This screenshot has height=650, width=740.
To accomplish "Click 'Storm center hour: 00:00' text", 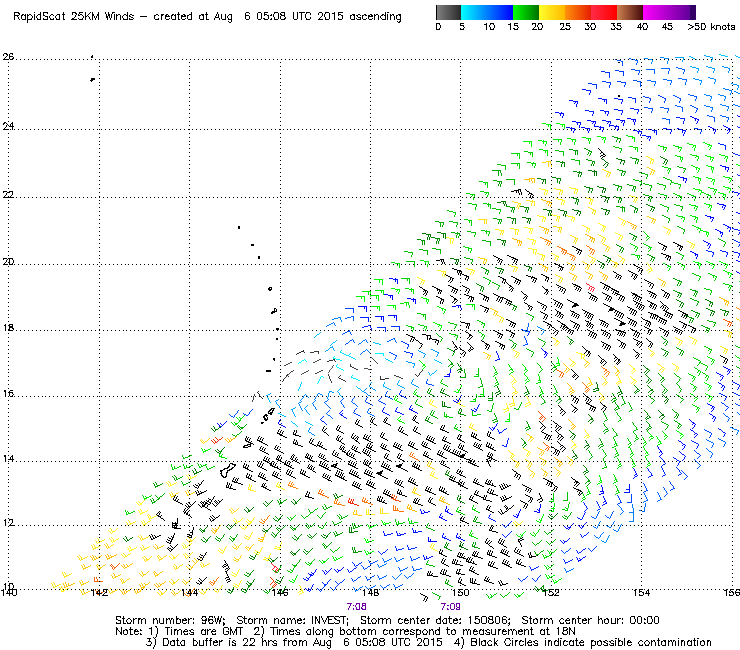I will click(590, 620).
